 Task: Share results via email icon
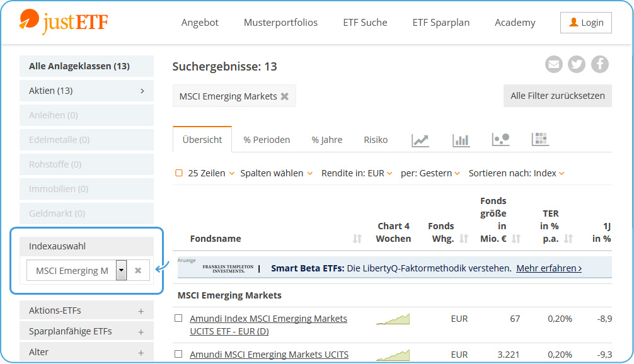coord(553,64)
